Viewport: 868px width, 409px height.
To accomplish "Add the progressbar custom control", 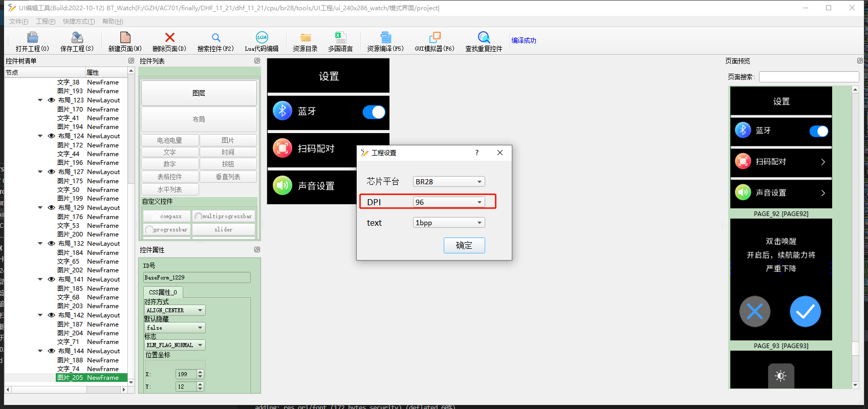I will (167, 229).
